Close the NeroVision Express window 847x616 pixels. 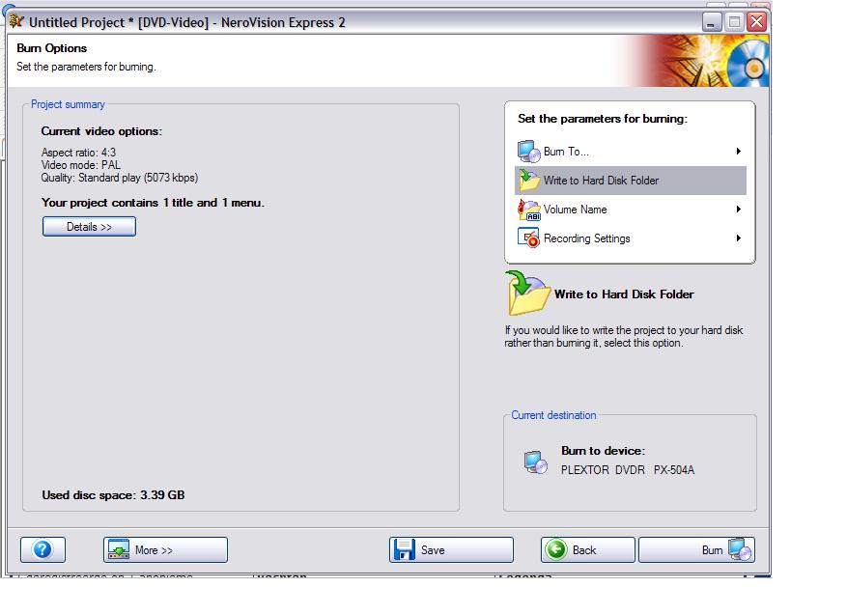(757, 22)
